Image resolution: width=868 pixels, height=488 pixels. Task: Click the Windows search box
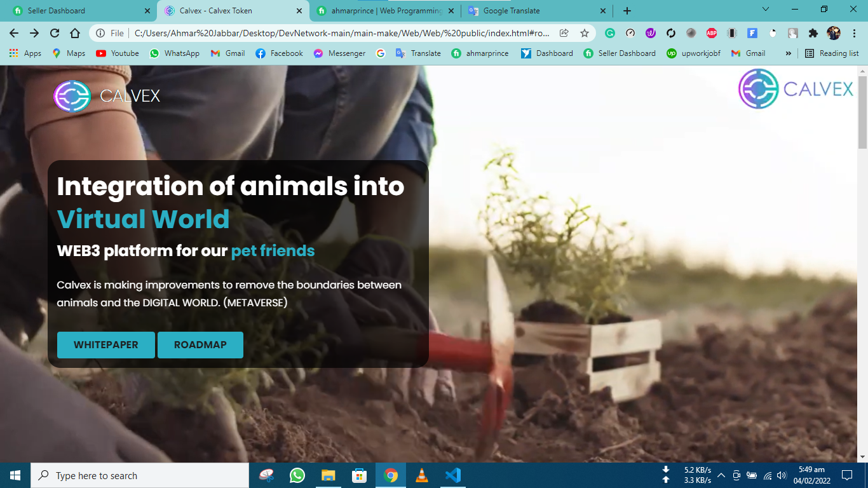[x=140, y=475]
